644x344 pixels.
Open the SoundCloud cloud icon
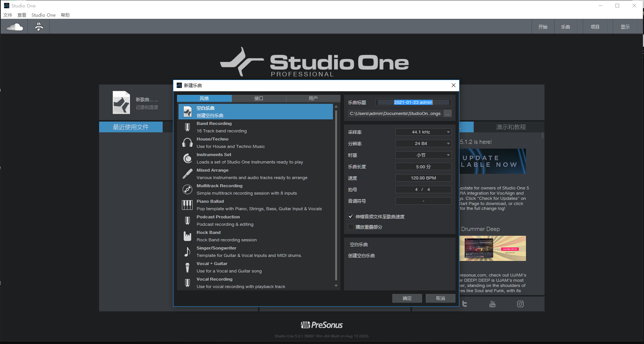click(15, 27)
